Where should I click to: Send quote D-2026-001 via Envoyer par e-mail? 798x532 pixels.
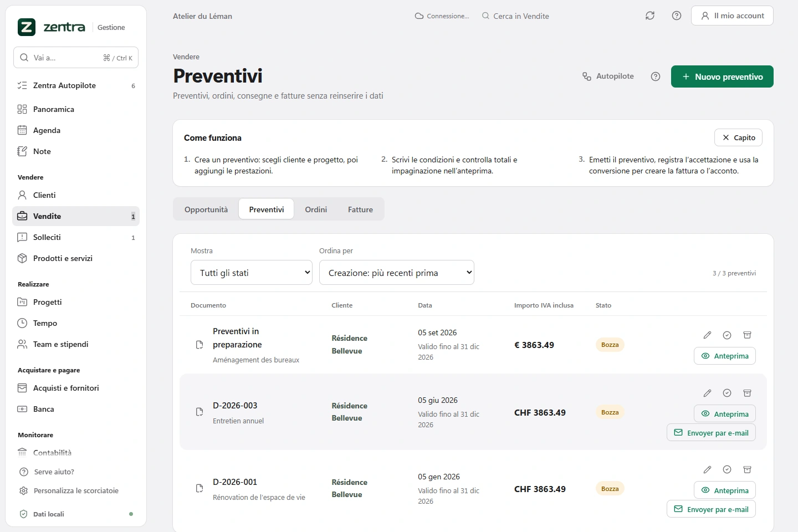point(711,509)
